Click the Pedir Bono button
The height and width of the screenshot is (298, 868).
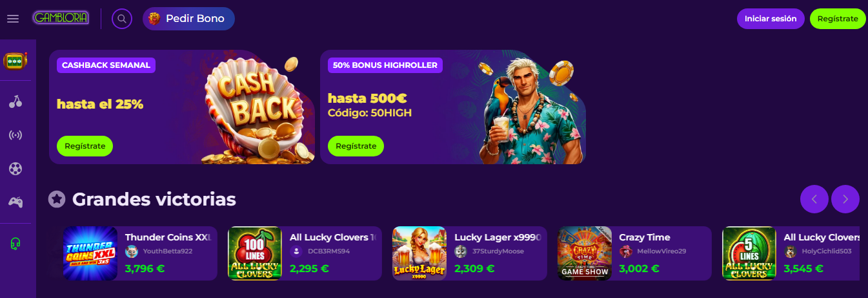pyautogui.click(x=188, y=19)
